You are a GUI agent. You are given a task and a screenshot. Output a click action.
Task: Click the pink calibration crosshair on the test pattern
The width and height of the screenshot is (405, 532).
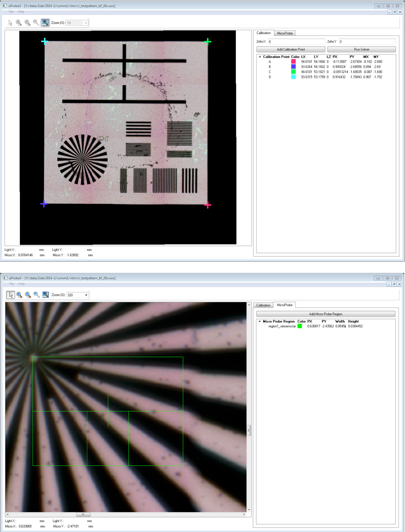(x=208, y=205)
